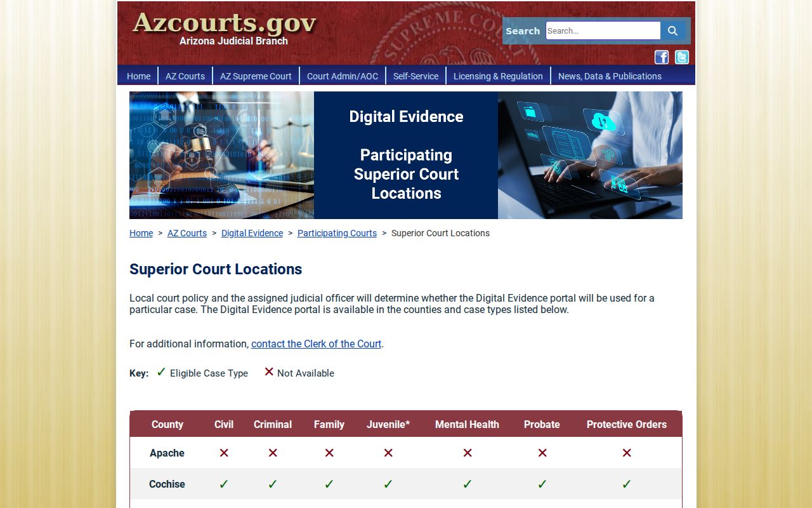Click Apache's Probate X mark

click(542, 453)
